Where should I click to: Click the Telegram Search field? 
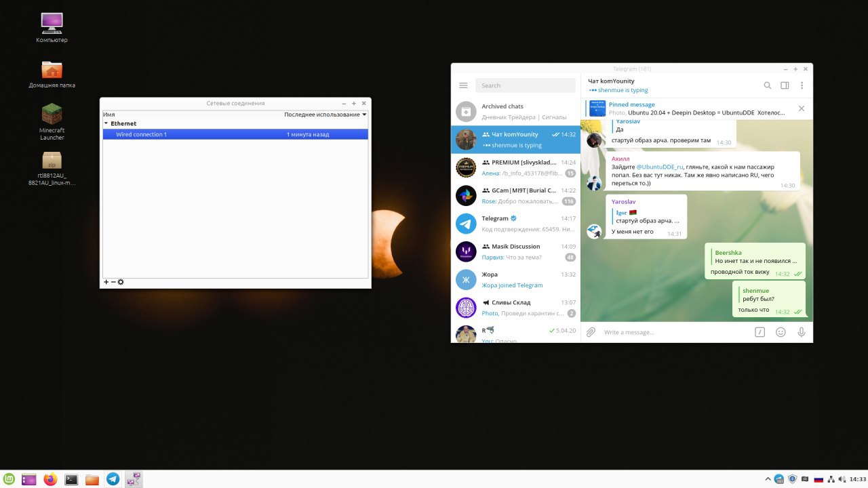[x=526, y=85]
